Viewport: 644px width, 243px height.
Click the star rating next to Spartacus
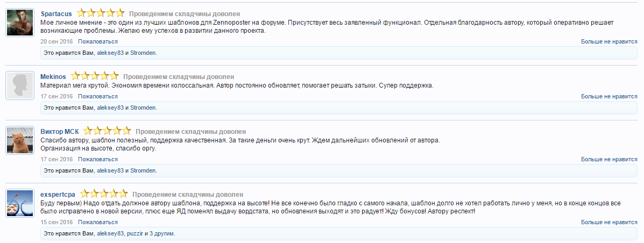pyautogui.click(x=101, y=13)
